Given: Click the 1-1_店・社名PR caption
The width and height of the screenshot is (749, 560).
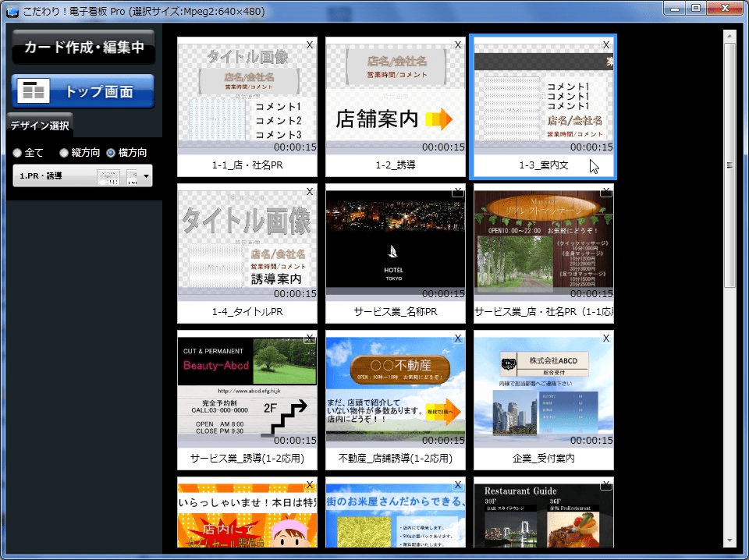Looking at the screenshot, I should pos(247,165).
